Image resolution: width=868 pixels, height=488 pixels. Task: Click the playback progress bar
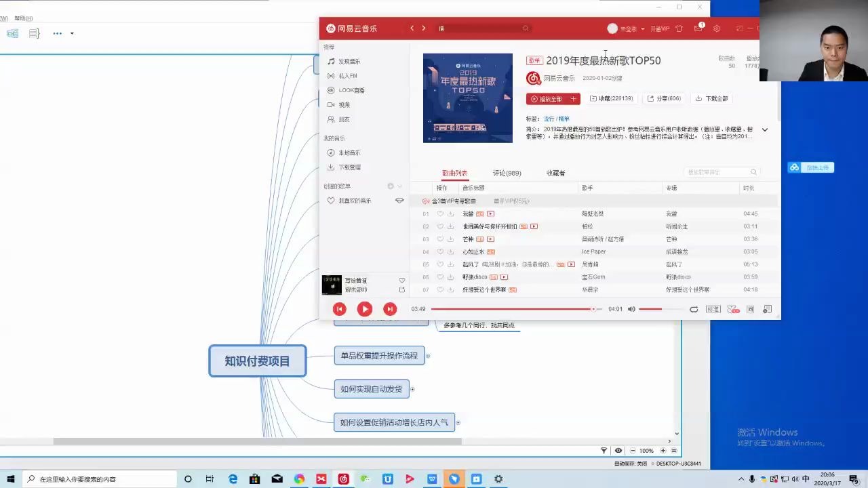pyautogui.click(x=516, y=309)
